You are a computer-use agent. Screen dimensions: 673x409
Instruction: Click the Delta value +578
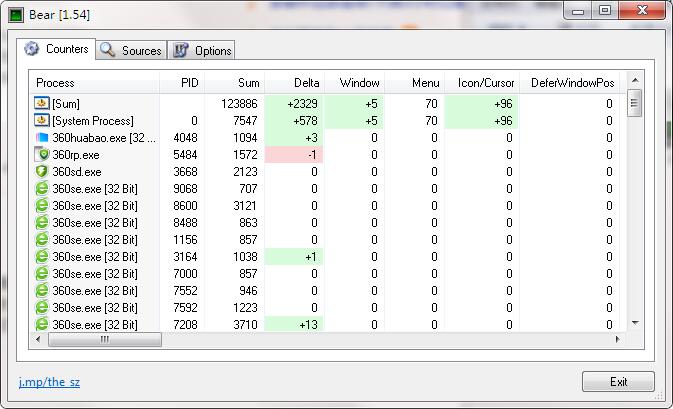click(x=305, y=121)
